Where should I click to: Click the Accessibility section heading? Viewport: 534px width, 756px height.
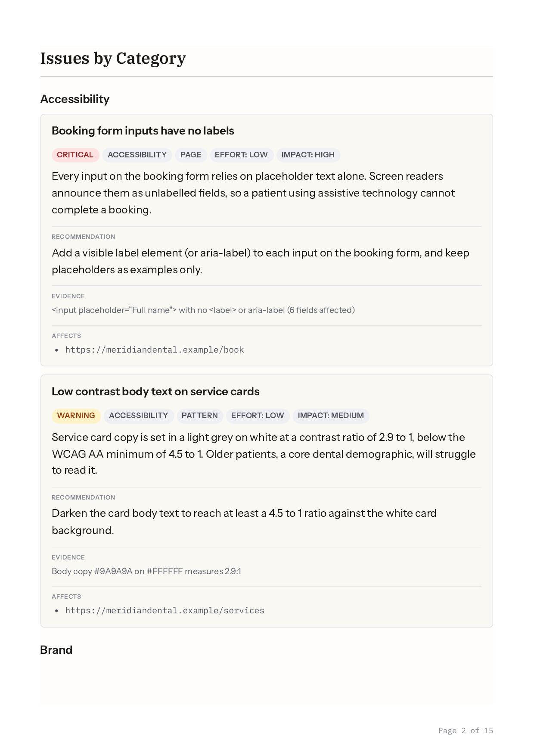click(x=75, y=99)
